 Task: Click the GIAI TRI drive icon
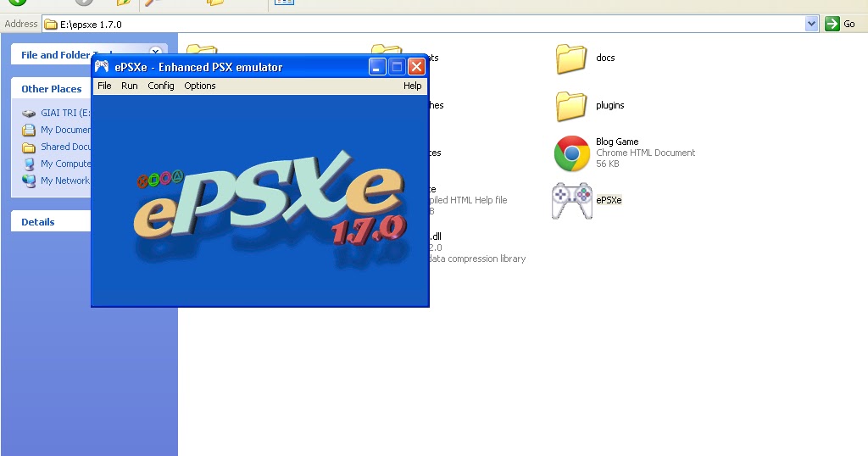(29, 114)
